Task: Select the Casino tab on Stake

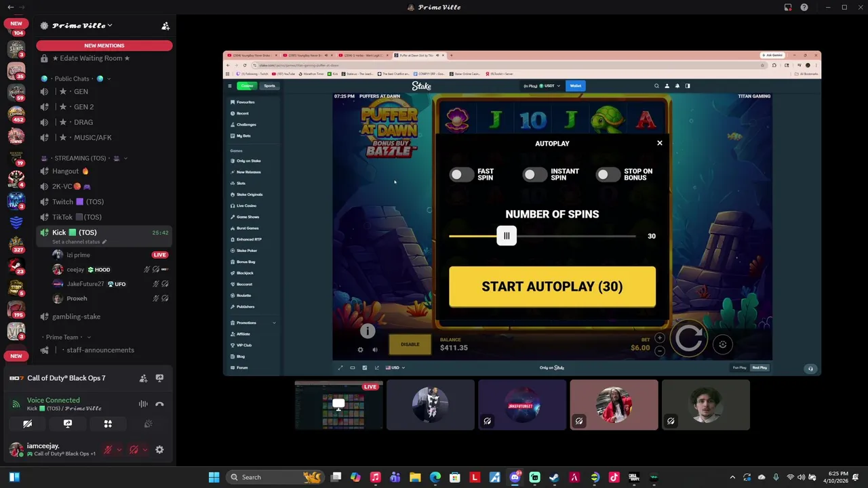Action: [247, 86]
